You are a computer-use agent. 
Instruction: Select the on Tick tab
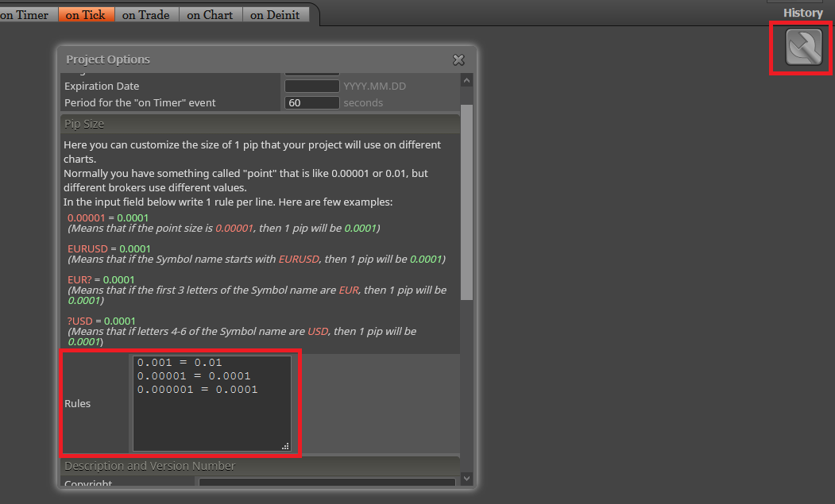(x=85, y=15)
